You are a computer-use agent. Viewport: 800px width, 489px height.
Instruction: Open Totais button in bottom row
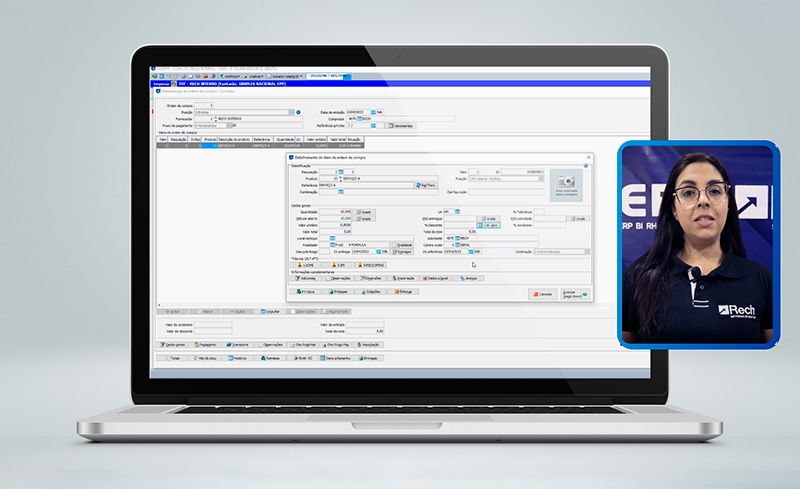point(173,358)
